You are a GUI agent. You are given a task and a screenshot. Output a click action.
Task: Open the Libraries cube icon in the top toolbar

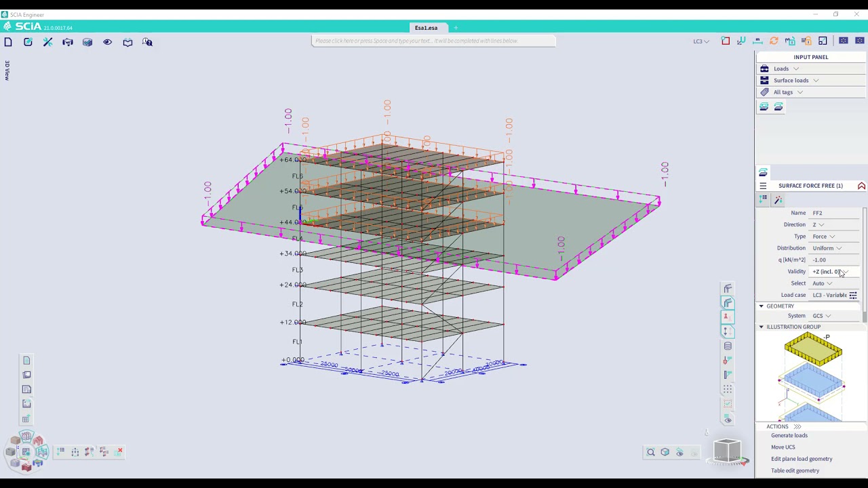click(87, 42)
